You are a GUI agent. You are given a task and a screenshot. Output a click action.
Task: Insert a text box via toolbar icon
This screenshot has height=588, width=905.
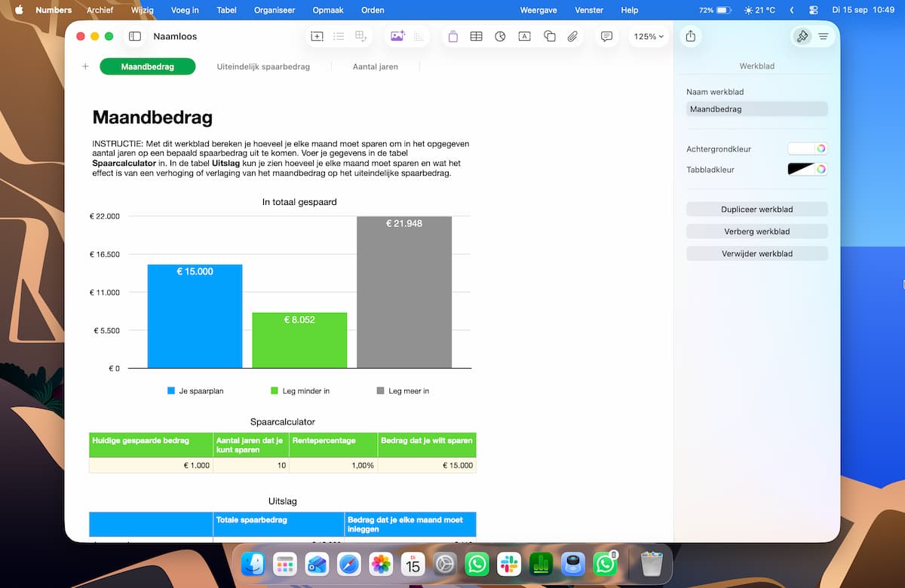(524, 36)
